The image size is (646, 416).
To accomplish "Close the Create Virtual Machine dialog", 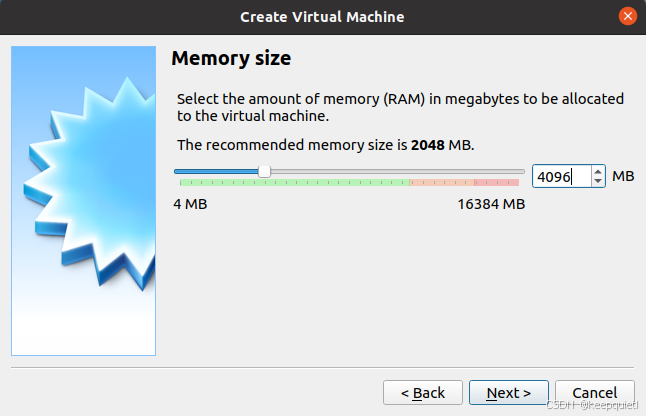I will (x=628, y=16).
